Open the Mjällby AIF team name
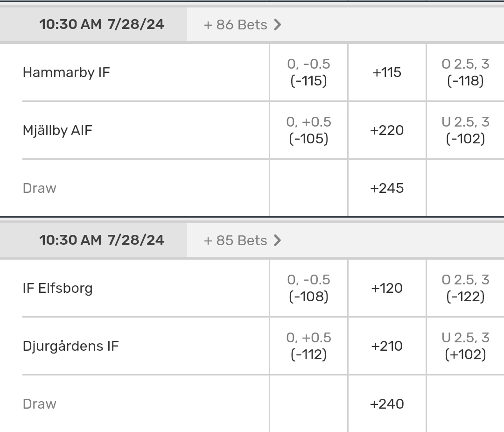This screenshot has height=432, width=504. pos(57,130)
